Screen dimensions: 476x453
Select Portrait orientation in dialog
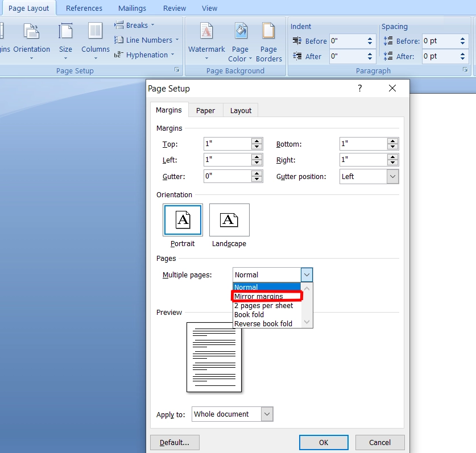tap(183, 220)
